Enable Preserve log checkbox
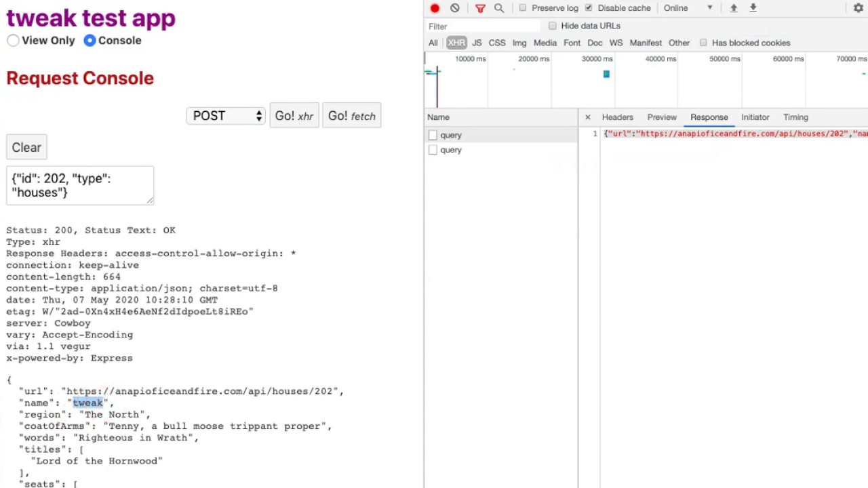Viewport: 868px width, 488px height. click(x=523, y=8)
